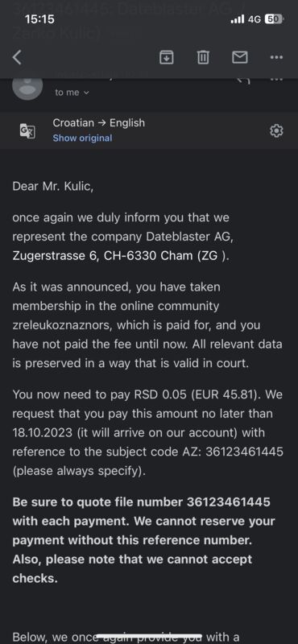
Task: Tap the "Croatian → English" translation label
Action: [x=98, y=123]
